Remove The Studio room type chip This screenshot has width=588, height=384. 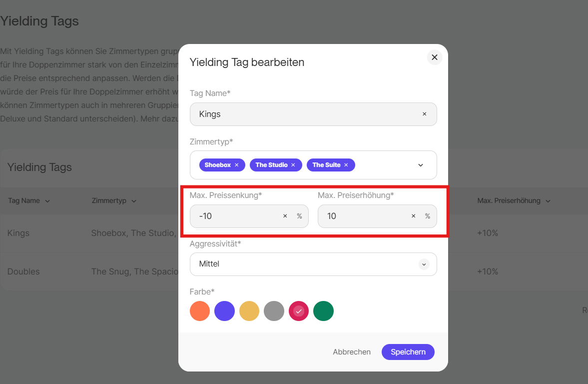click(293, 165)
